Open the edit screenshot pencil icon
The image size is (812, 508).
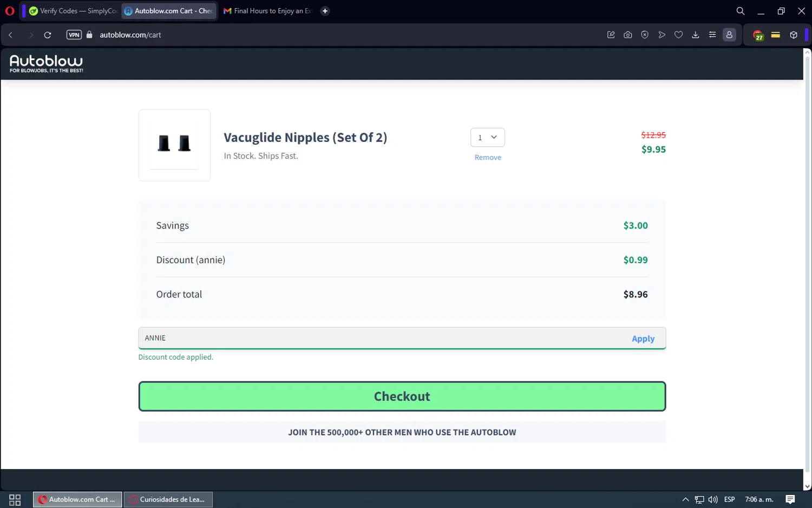611,35
